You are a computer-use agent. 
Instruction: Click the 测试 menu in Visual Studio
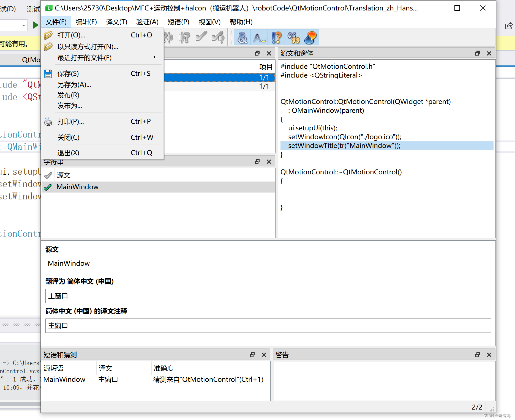34,9
